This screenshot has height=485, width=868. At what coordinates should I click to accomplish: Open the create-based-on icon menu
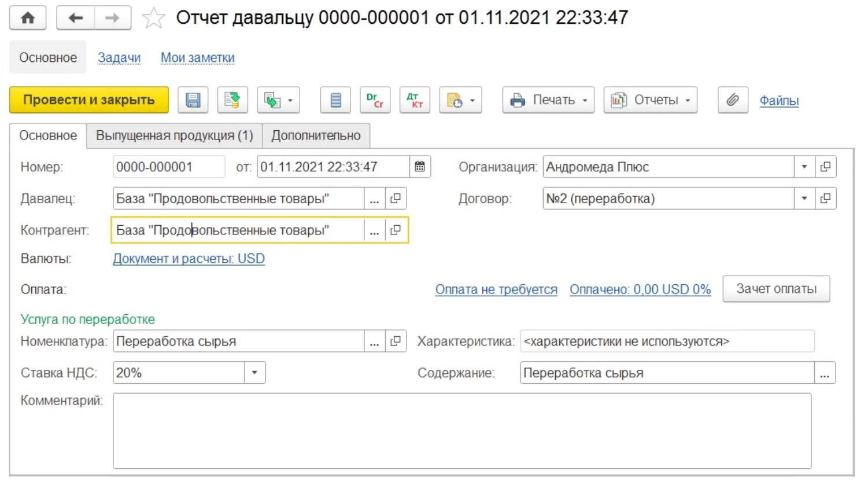(x=279, y=100)
